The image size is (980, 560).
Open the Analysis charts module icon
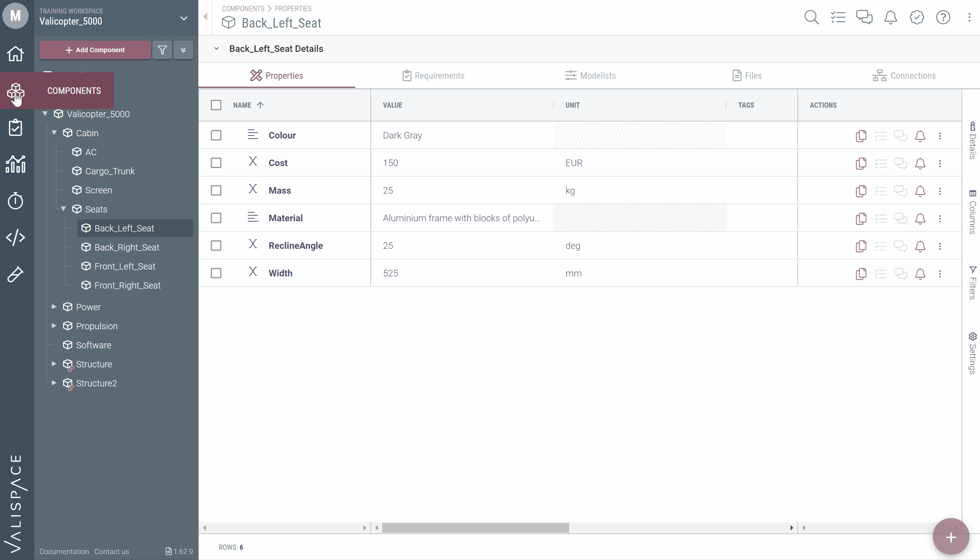15,164
